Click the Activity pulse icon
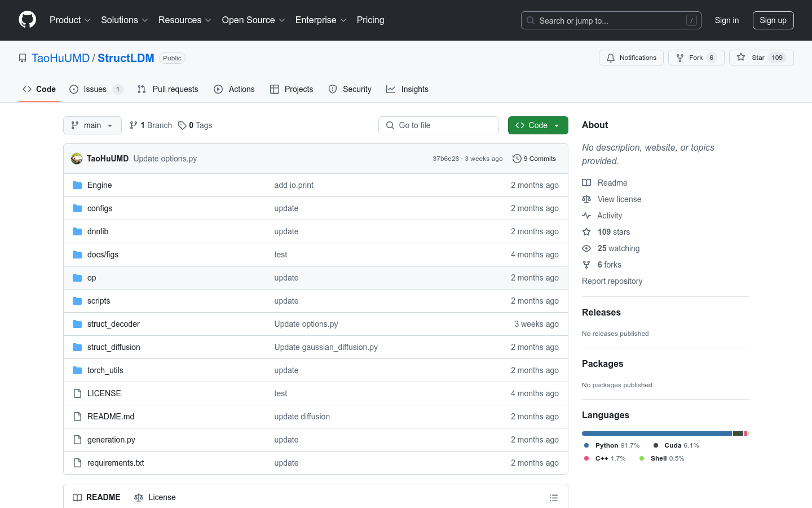The height and width of the screenshot is (508, 812). (586, 216)
